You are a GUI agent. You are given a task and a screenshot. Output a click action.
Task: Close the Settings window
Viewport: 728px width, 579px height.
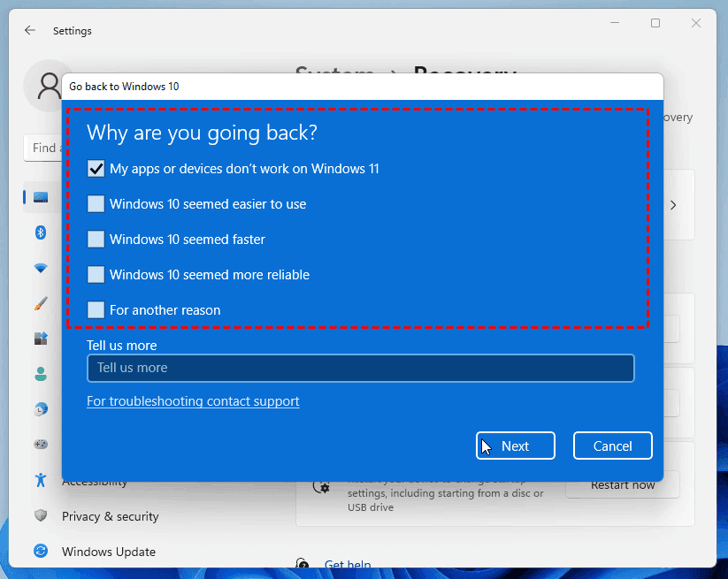[x=696, y=23]
